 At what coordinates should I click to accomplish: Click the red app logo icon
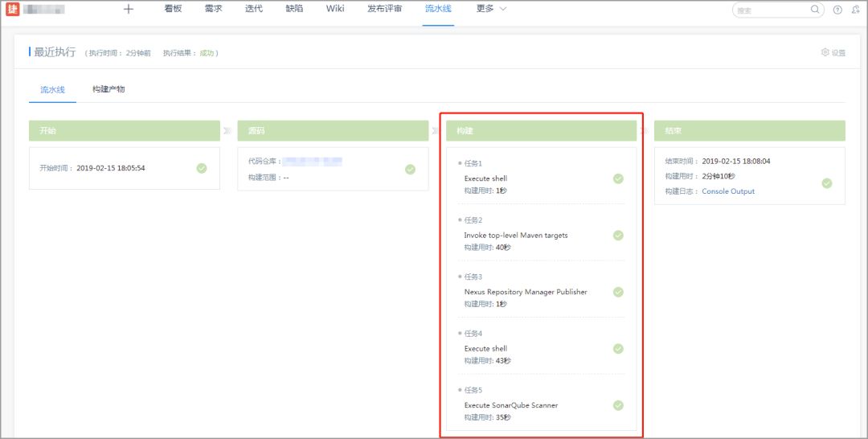pyautogui.click(x=13, y=9)
